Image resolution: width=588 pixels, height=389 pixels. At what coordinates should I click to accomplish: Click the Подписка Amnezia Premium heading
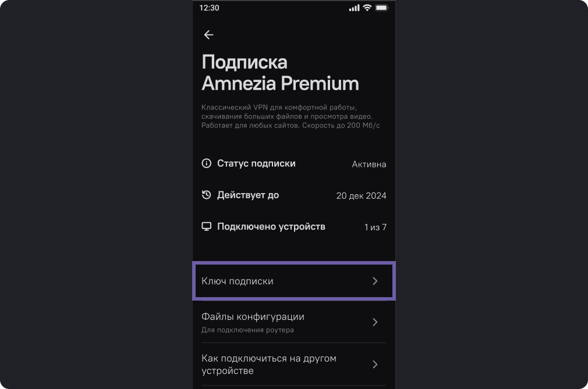pos(280,73)
